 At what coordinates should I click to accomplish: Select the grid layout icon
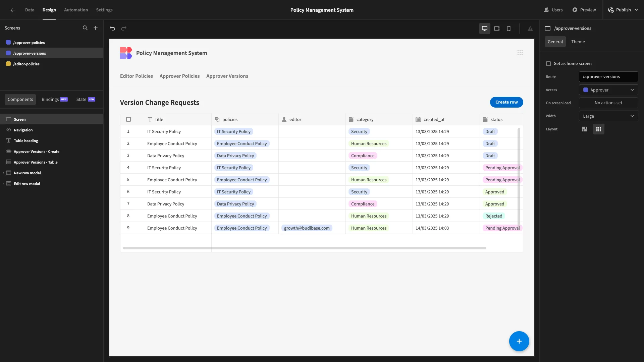pyautogui.click(x=599, y=129)
